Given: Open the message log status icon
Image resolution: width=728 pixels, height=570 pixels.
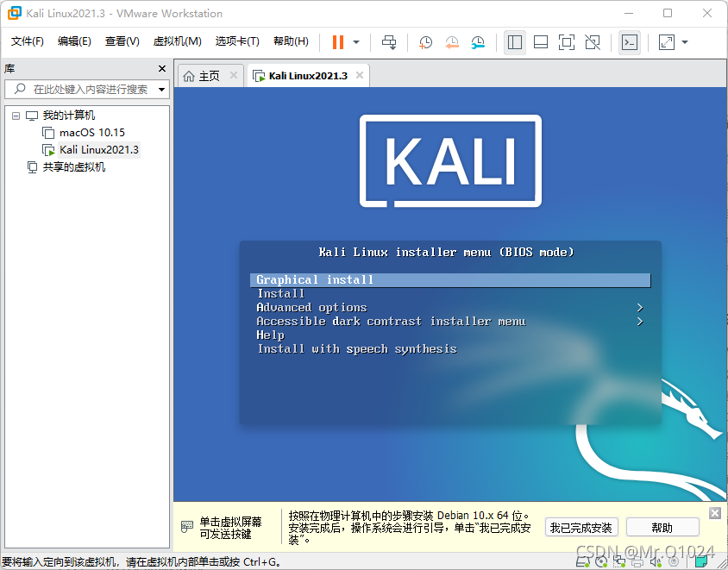Looking at the screenshot, I should pyautogui.click(x=701, y=562).
